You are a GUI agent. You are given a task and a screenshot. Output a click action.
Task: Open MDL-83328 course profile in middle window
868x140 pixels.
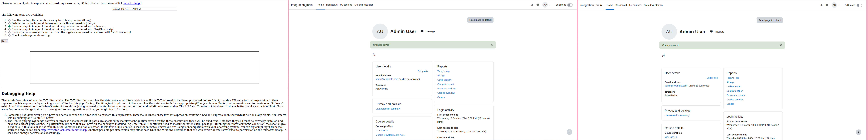click(381, 131)
